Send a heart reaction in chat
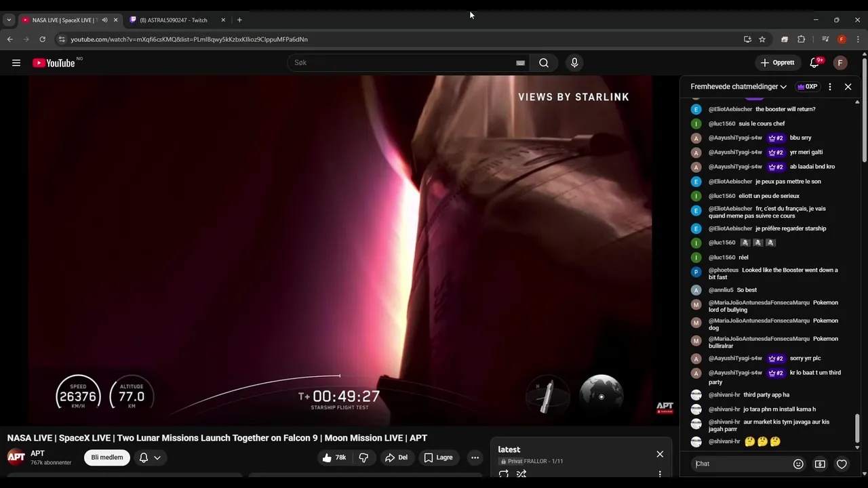This screenshot has width=868, height=488. [842, 464]
